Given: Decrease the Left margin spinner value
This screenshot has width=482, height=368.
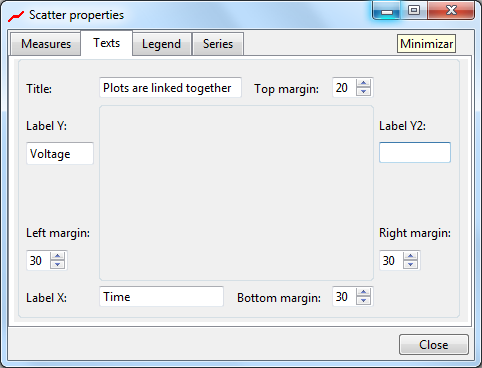Looking at the screenshot, I should click(57, 264).
